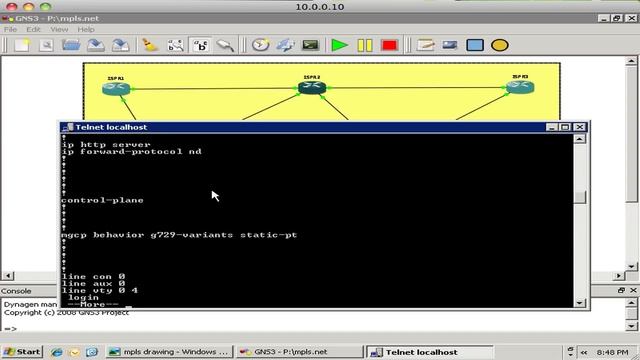This screenshot has height=360, width=640.
Task: Click the Console panel scroll down arrow
Action: tap(631, 326)
